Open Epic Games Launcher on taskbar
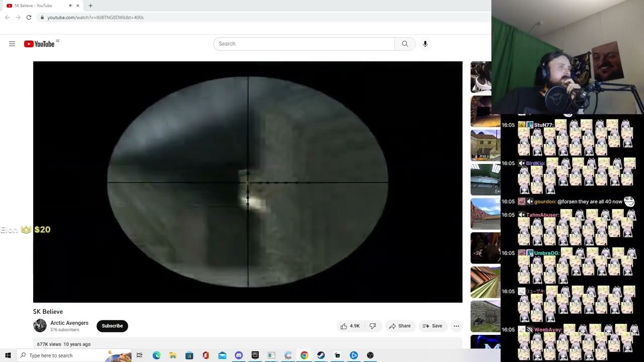The height and width of the screenshot is (362, 644). point(255,355)
